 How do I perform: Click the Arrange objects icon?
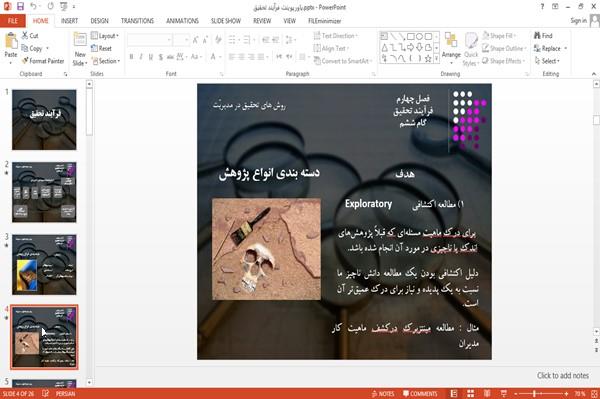(451, 41)
